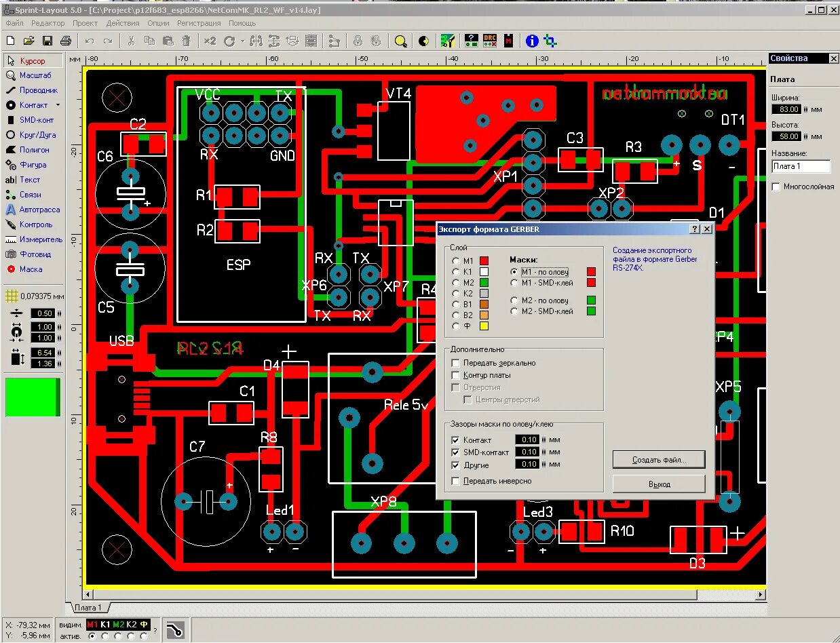Click the 'Создать файл...' button
Viewport: 840px width, 643px height.
point(659,460)
